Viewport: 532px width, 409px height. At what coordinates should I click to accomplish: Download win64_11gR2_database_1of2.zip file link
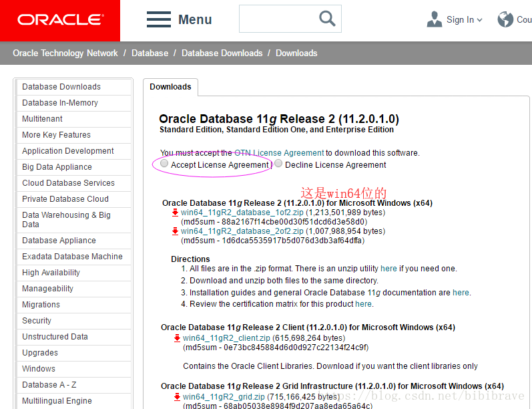tap(242, 213)
